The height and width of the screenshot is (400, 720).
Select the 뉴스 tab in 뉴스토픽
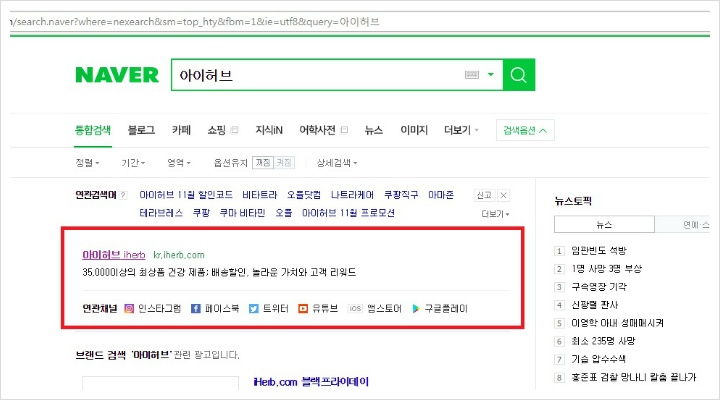pos(604,225)
